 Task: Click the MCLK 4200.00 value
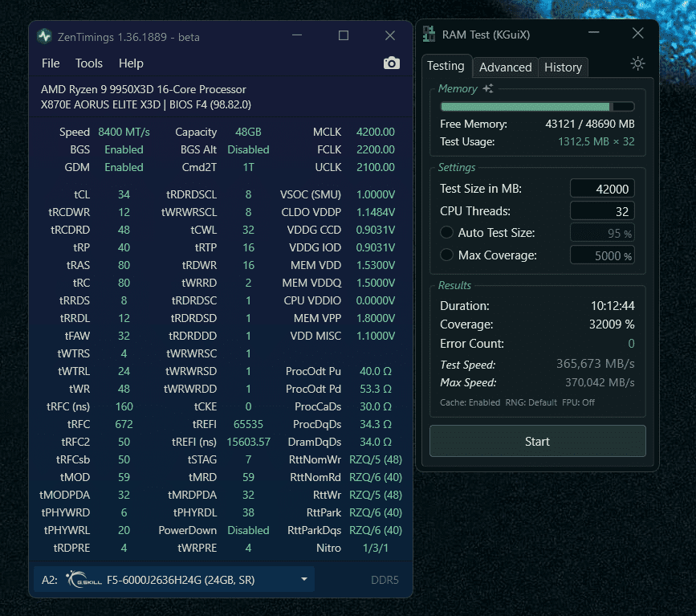pos(375,132)
